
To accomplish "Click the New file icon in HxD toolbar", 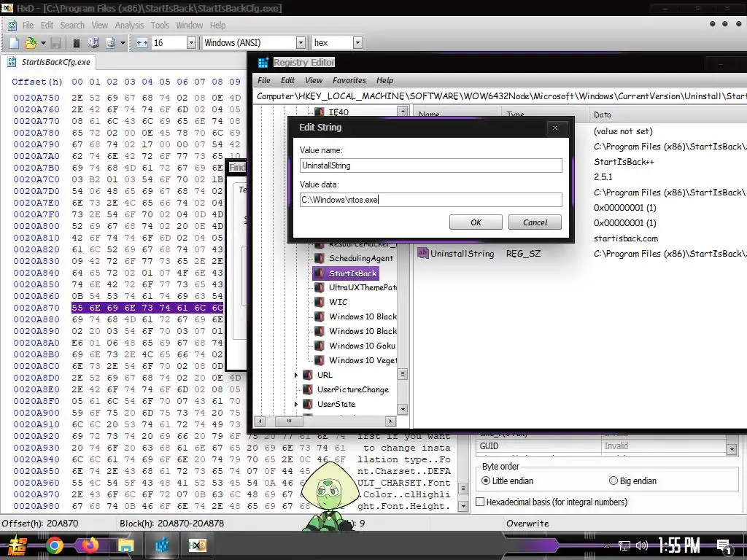I will [x=15, y=43].
